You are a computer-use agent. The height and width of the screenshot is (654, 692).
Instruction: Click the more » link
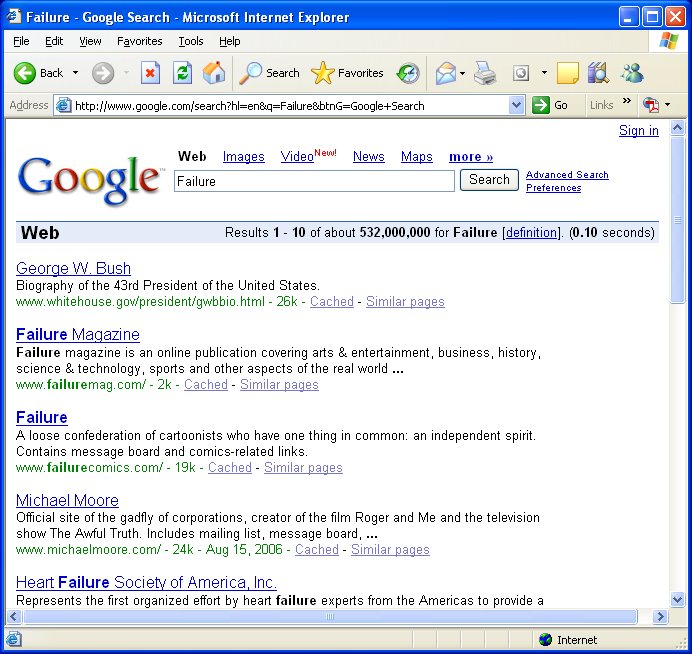[471, 157]
